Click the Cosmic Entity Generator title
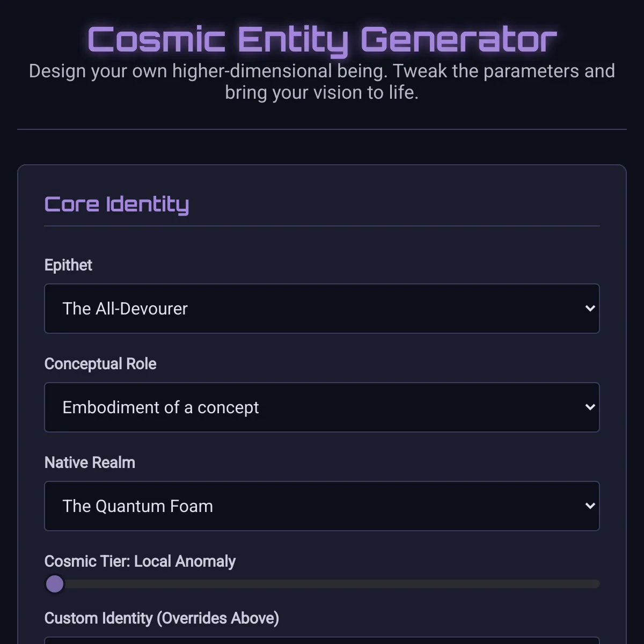The image size is (644, 644). (322, 40)
